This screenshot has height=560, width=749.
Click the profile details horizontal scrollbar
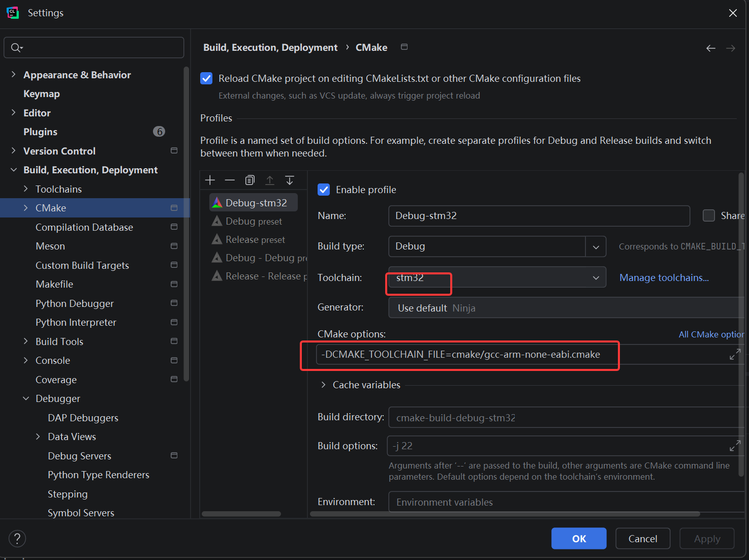coord(505,514)
